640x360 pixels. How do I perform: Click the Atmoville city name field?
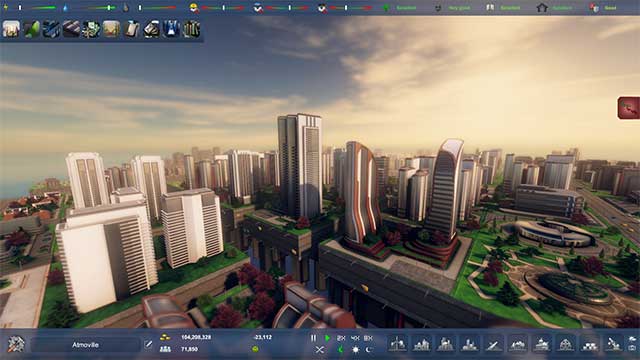coord(85,345)
